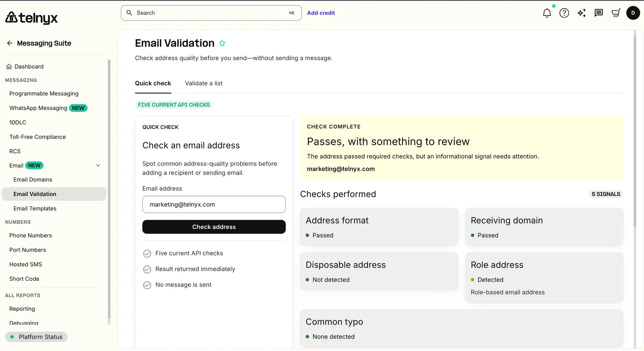Click the Messaging Suite heading link
The width and height of the screenshot is (644, 351).
44,43
